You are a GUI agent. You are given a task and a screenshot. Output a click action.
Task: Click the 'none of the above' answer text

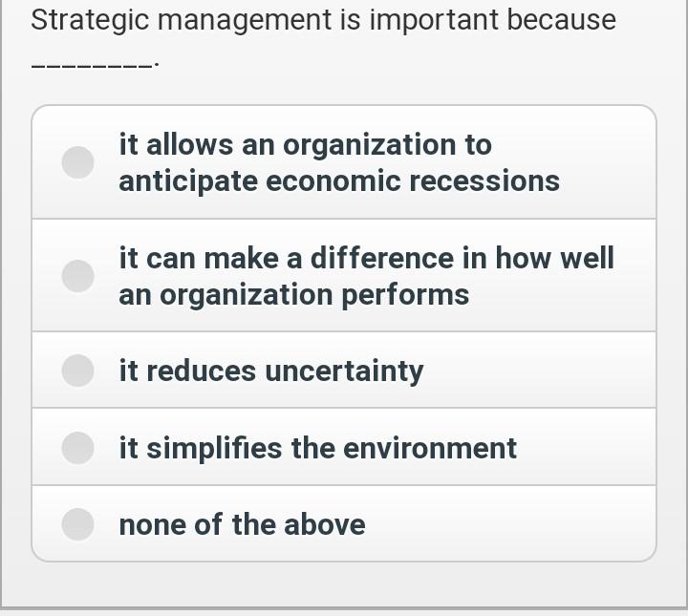click(242, 523)
